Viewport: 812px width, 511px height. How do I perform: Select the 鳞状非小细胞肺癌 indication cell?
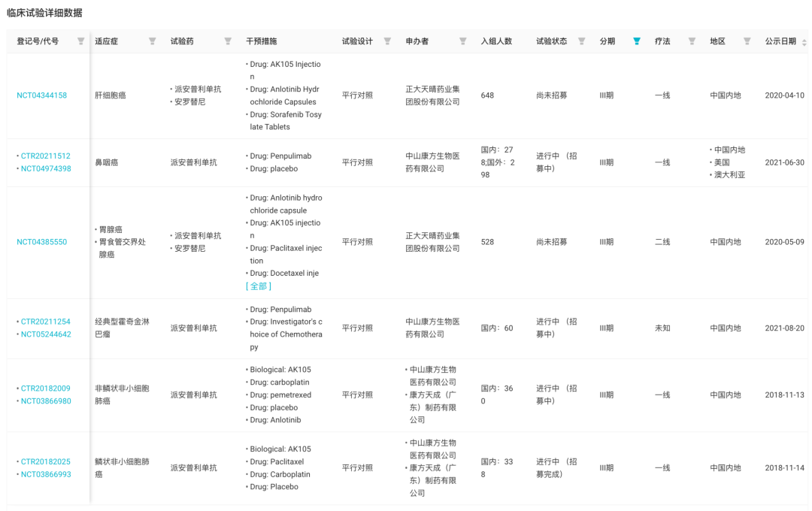coord(123,467)
